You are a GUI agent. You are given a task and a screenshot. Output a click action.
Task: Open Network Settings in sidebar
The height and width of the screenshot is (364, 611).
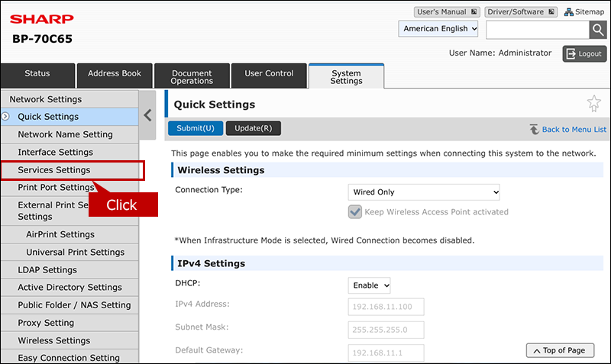click(70, 99)
